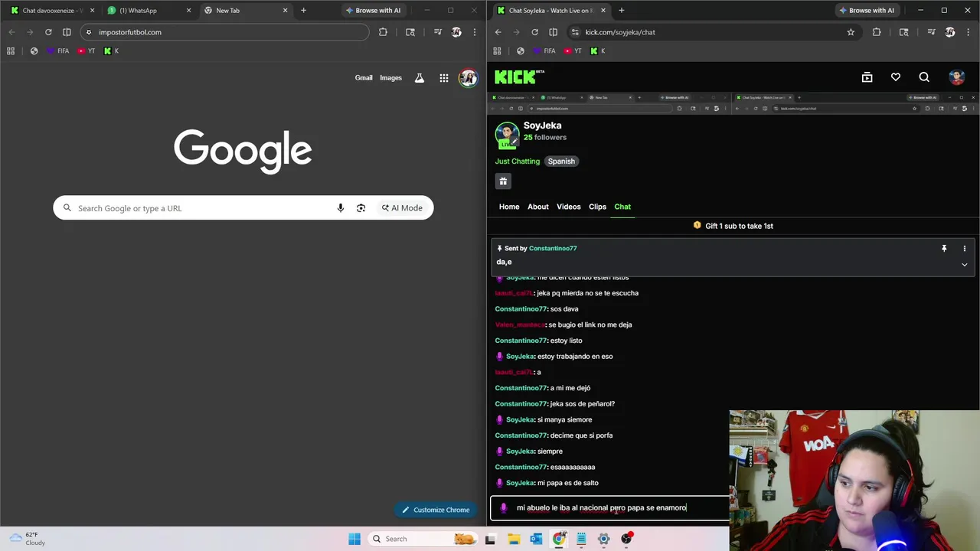Image resolution: width=980 pixels, height=551 pixels.
Task: Unpin the pinned chat message
Action: coord(944,249)
